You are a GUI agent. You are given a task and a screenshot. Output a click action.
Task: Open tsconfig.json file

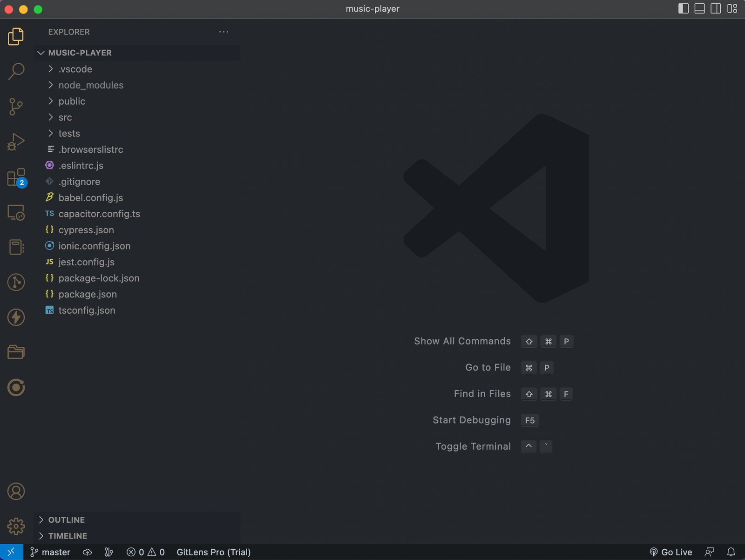point(137,310)
